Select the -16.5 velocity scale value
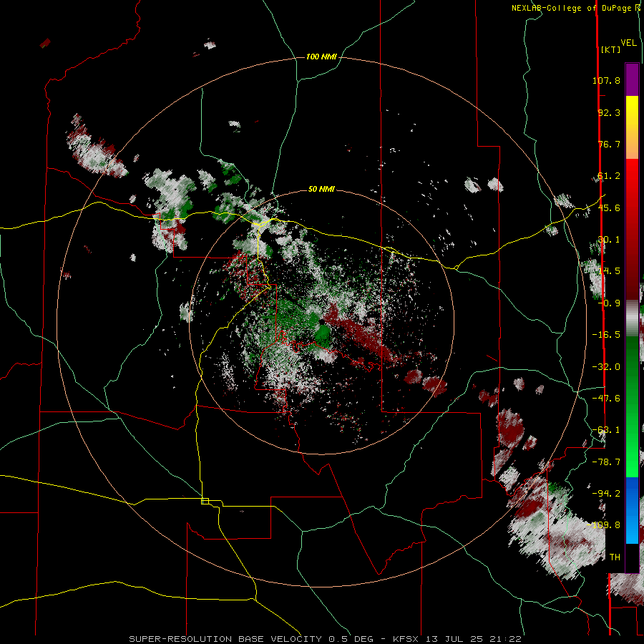 (606, 334)
